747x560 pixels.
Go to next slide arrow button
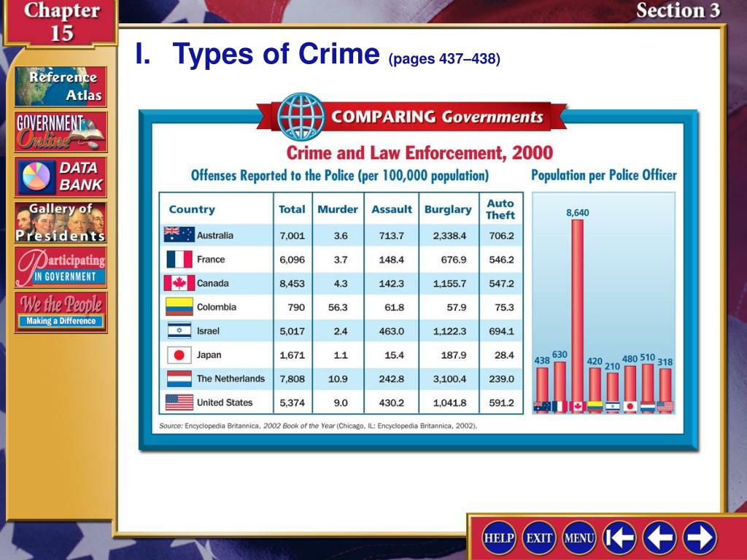pos(700,538)
